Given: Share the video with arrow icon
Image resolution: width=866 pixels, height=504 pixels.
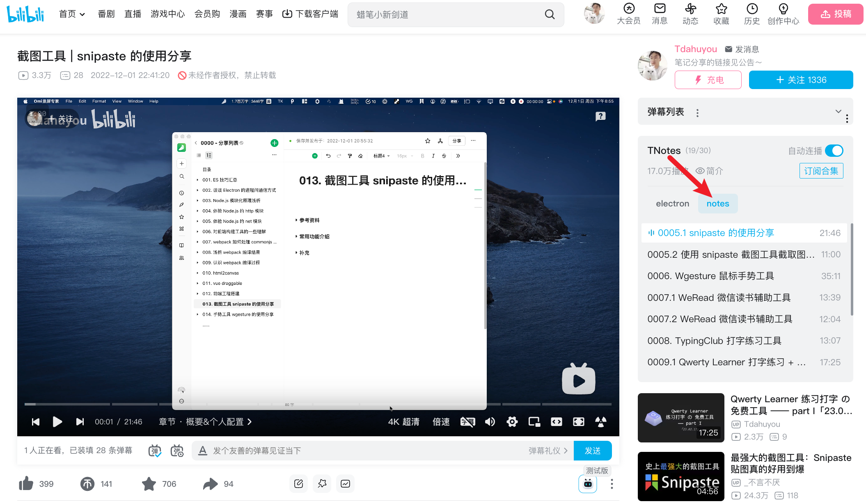Looking at the screenshot, I should (x=210, y=484).
